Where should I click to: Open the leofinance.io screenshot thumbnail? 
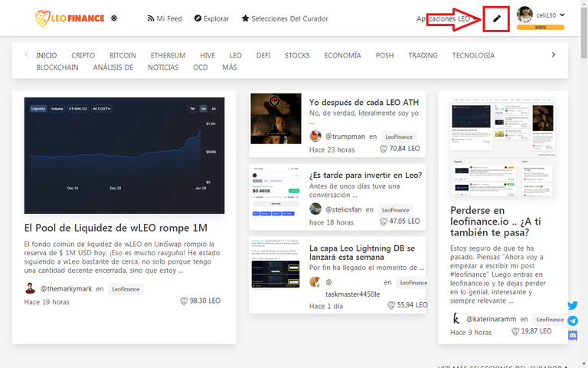(503, 147)
